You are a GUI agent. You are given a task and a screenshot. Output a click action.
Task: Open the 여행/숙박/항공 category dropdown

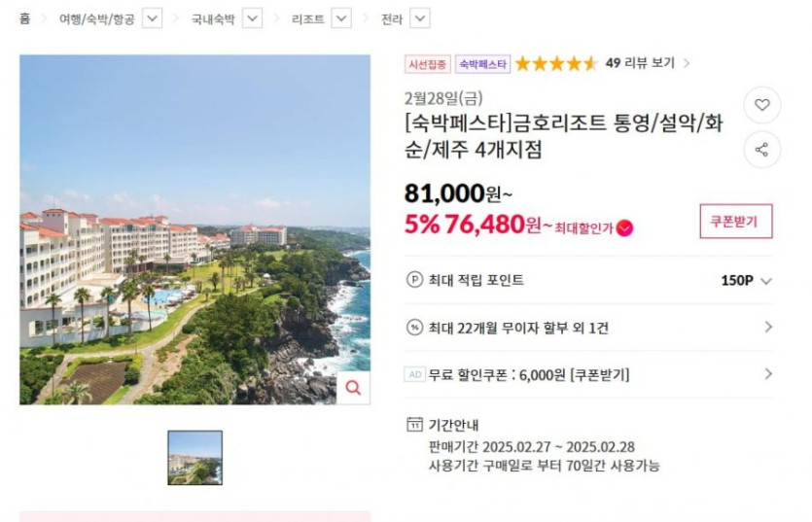(153, 18)
